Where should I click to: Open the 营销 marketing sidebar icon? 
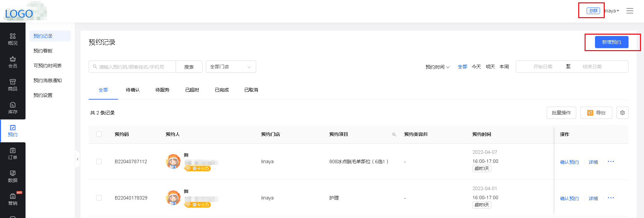(x=13, y=199)
